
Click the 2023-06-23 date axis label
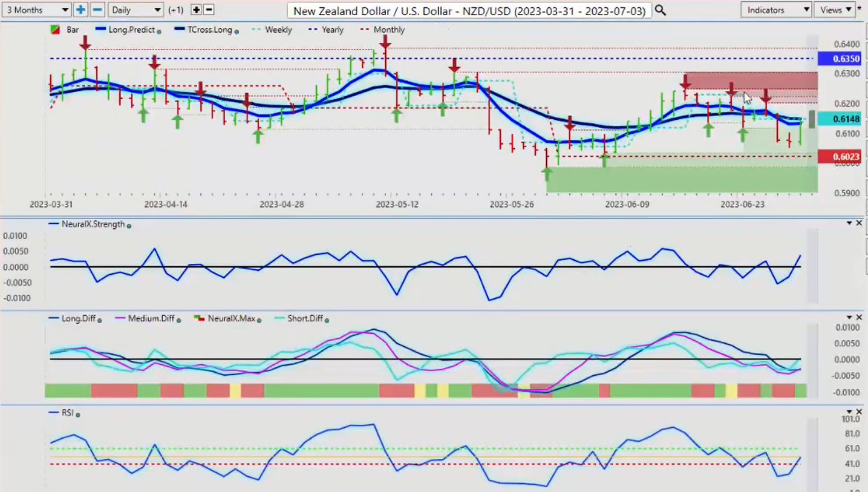(742, 205)
